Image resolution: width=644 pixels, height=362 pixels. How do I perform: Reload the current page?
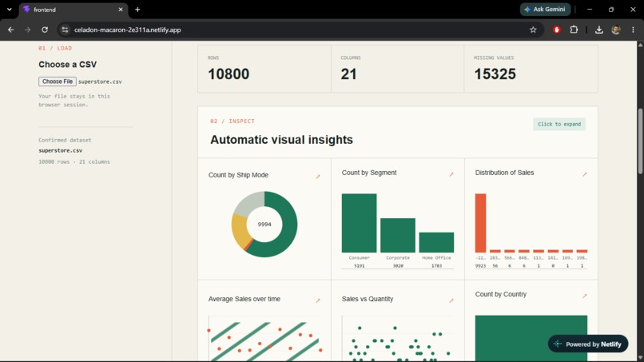(45, 30)
